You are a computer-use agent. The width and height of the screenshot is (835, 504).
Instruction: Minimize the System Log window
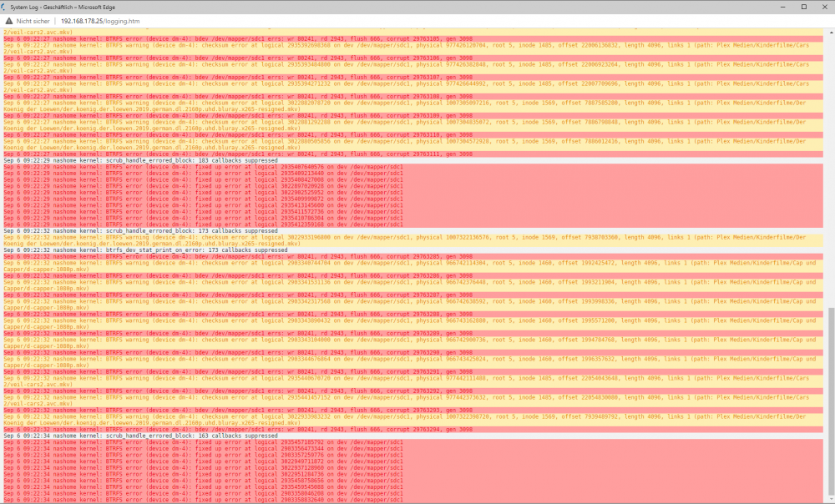point(783,7)
